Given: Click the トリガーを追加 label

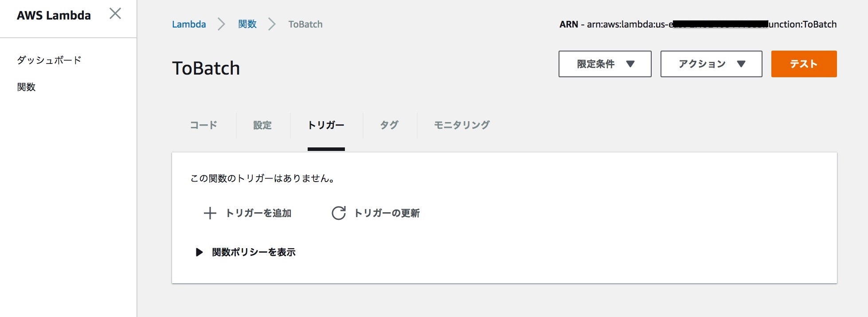Looking at the screenshot, I should coord(258,213).
